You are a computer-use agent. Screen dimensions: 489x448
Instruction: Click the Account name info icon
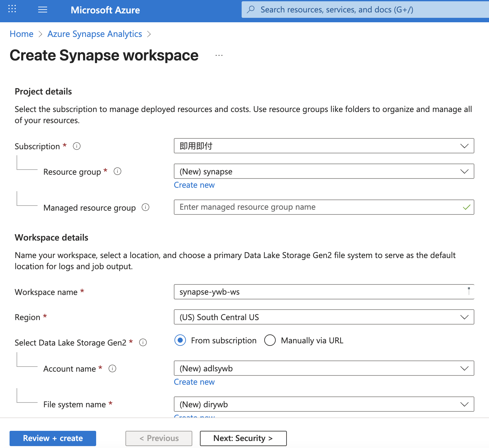113,368
